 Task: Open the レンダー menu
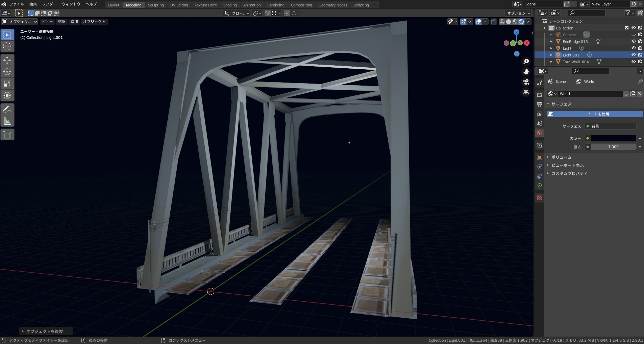pyautogui.click(x=49, y=4)
